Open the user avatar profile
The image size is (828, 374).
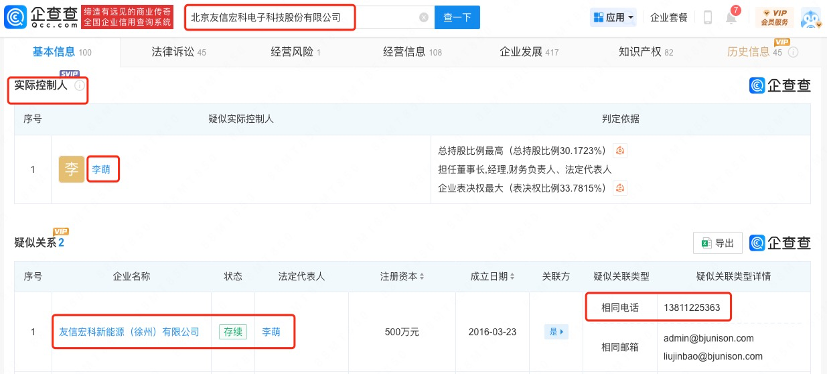[812, 17]
